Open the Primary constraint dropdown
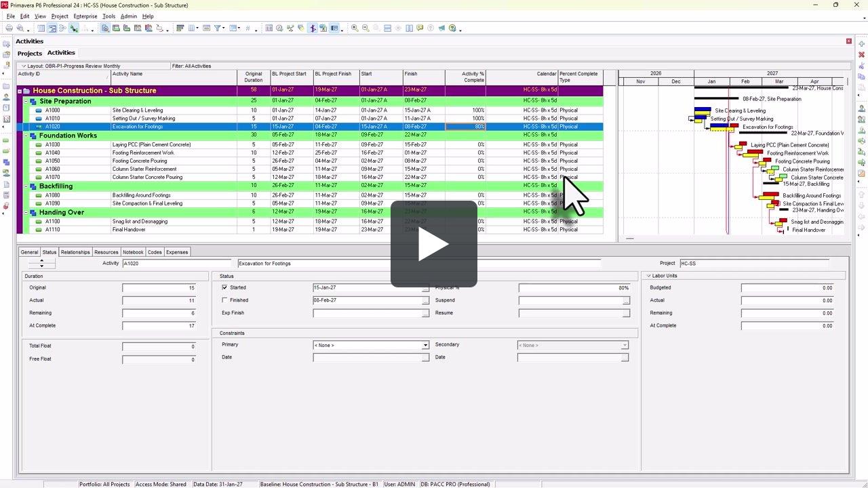This screenshot has height=488, width=868. click(425, 345)
